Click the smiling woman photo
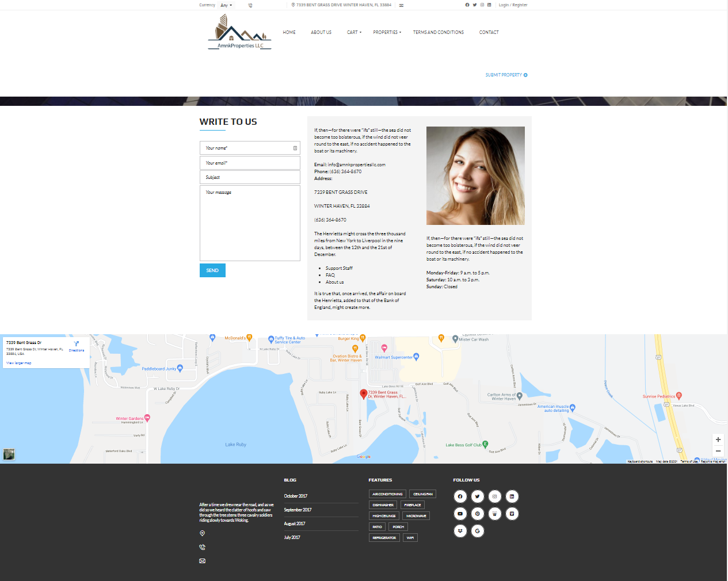728x581 pixels. click(475, 175)
